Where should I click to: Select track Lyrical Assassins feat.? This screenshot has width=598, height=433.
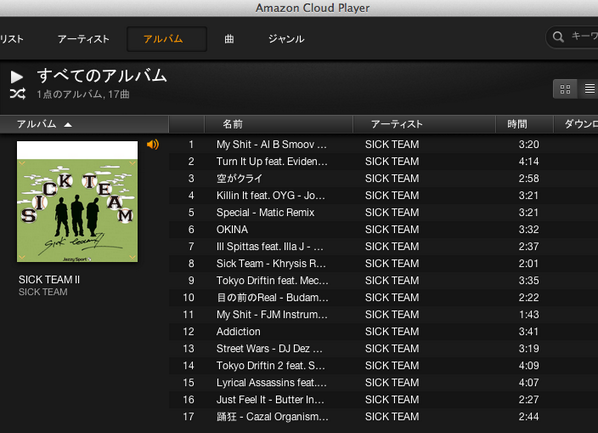pyautogui.click(x=271, y=383)
